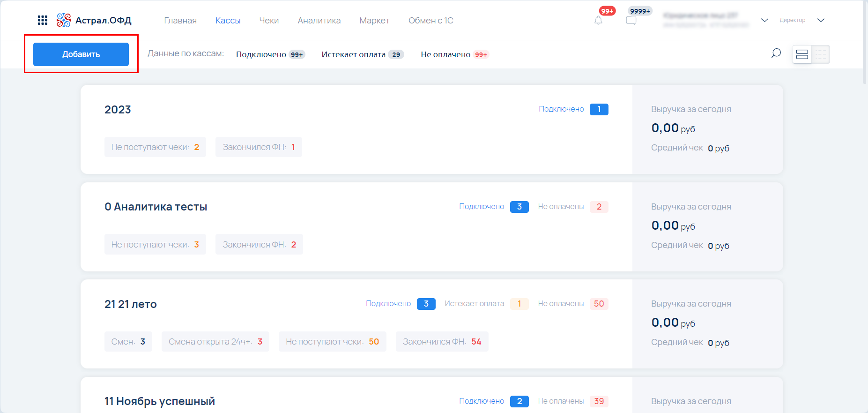
Task: Switch to compact table view
Action: pos(820,54)
